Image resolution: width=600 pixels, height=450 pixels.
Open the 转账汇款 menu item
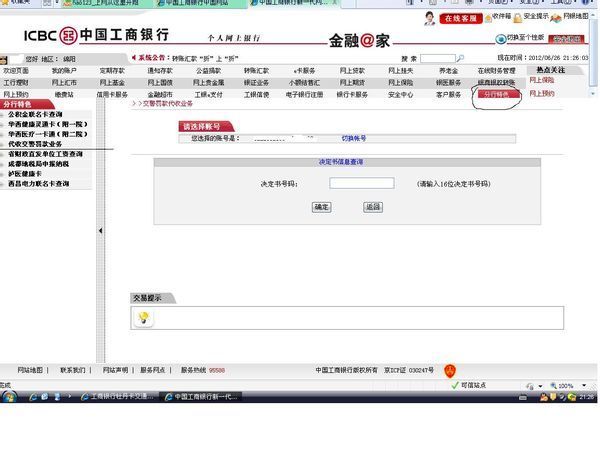tap(256, 71)
